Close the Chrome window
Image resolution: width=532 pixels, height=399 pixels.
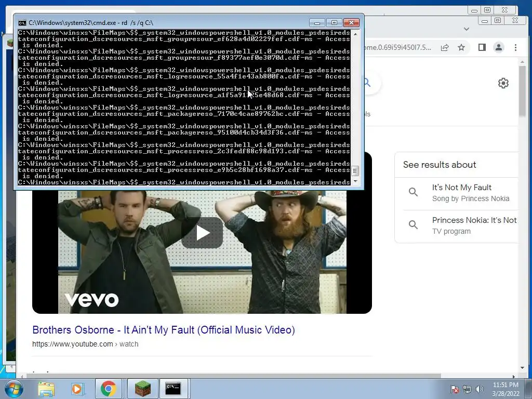tap(515, 21)
